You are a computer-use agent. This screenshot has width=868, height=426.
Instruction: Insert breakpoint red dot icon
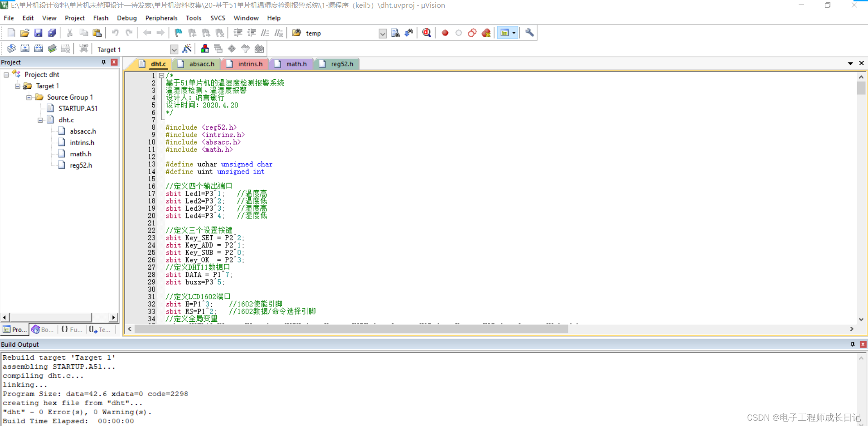[445, 33]
